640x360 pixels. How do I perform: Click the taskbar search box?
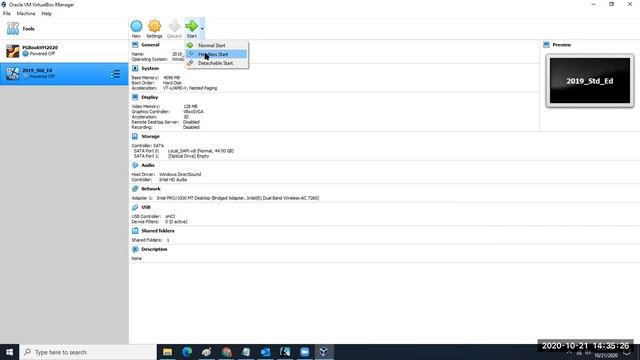[x=88, y=352]
